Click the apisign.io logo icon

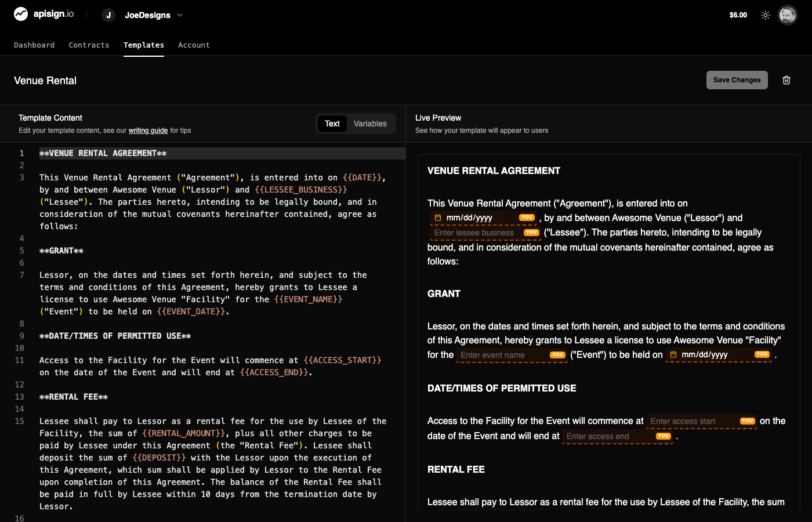pyautogui.click(x=21, y=14)
